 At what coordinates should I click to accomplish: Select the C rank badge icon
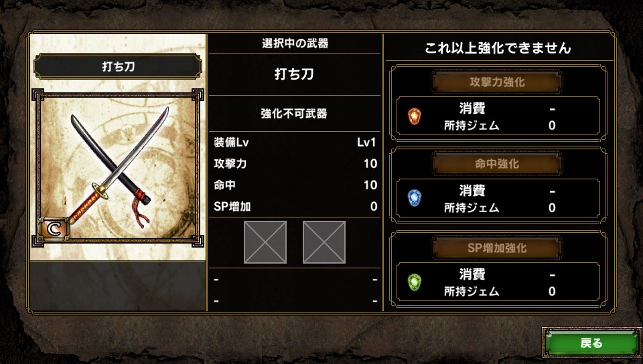(x=54, y=229)
